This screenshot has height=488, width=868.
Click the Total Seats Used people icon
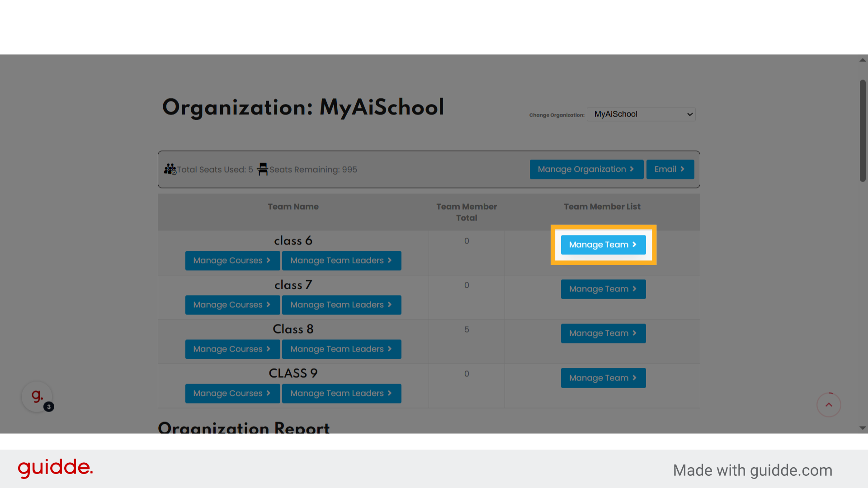[170, 169]
